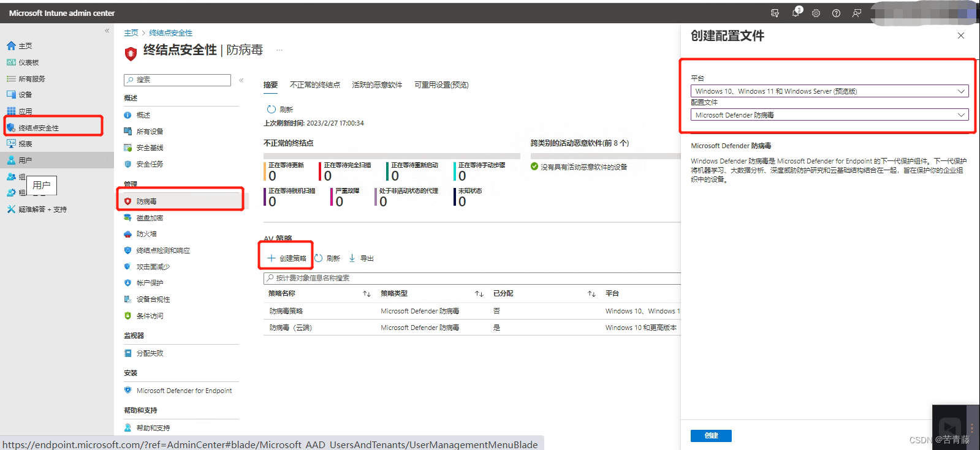The width and height of the screenshot is (980, 450).
Task: Click the 平台 column header
Action: 612,294
